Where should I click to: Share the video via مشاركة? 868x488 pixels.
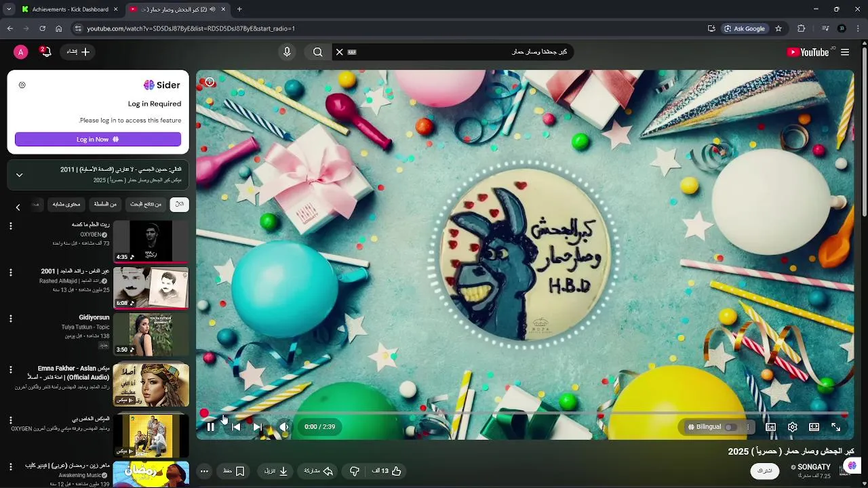pyautogui.click(x=318, y=471)
